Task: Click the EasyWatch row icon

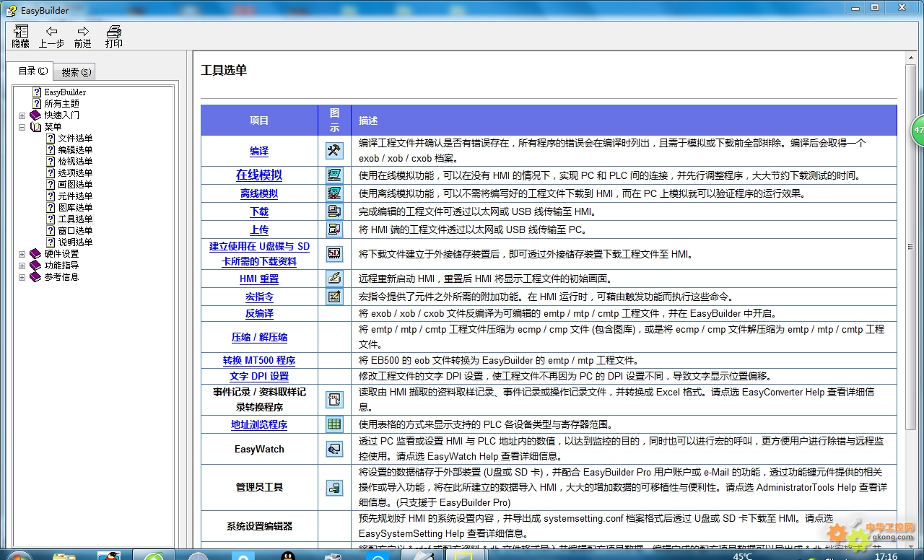Action: tap(334, 449)
